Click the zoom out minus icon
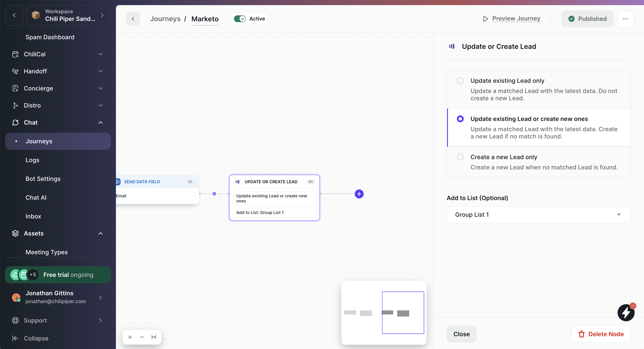The width and height of the screenshot is (644, 349). (142, 337)
